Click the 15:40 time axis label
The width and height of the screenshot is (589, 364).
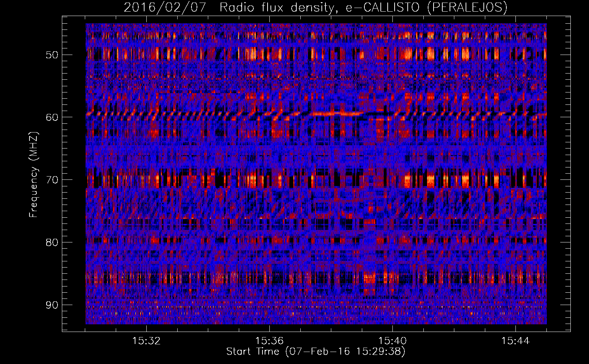[392, 341]
